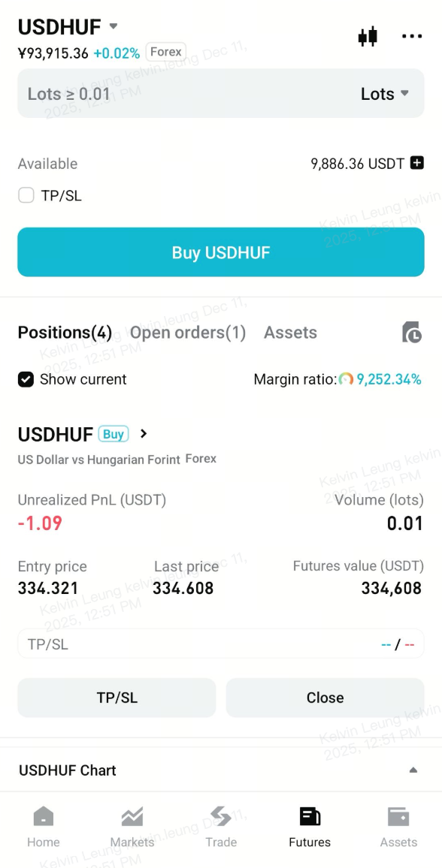Enable the TP/SL checkbox above Buy button
442x868 pixels.
tap(26, 194)
